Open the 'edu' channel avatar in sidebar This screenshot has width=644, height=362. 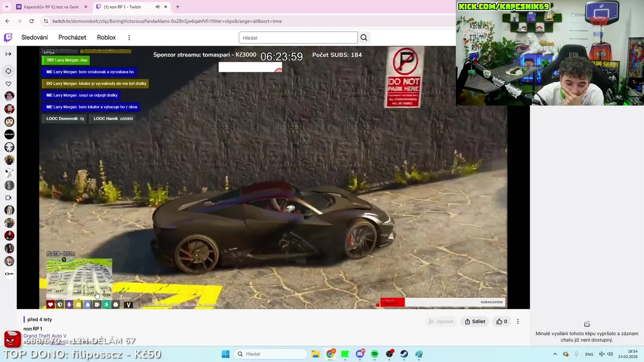(x=9, y=274)
